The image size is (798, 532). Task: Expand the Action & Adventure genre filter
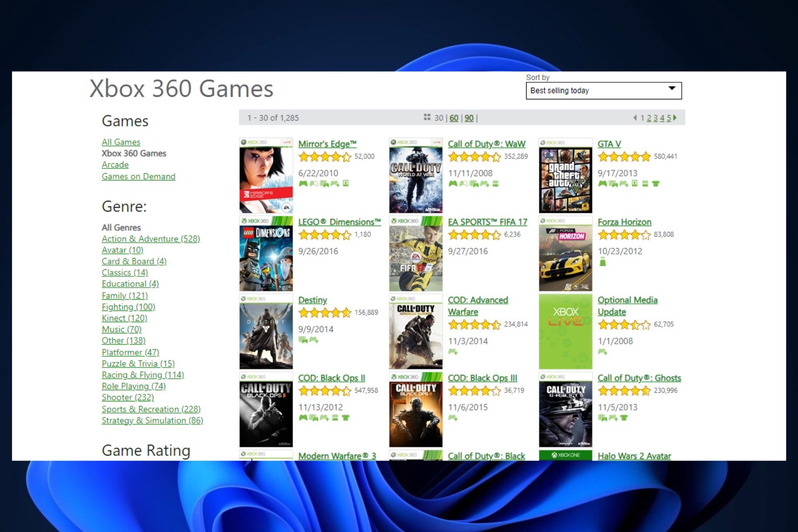(150, 239)
